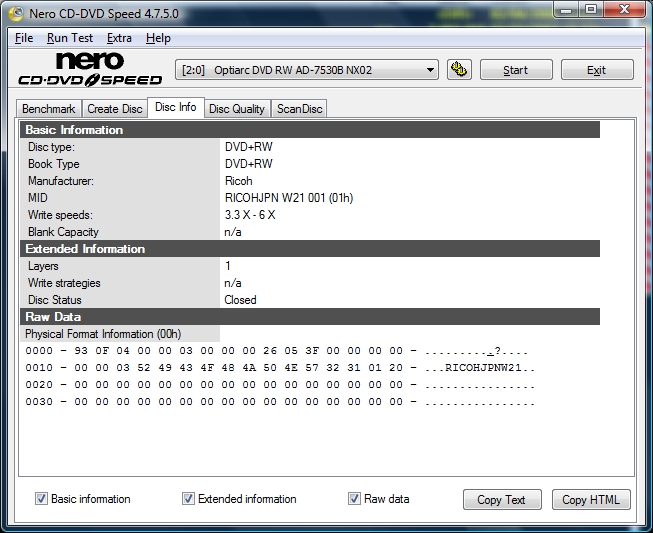Click the Write strategies label
653x533 pixels.
pos(64,283)
